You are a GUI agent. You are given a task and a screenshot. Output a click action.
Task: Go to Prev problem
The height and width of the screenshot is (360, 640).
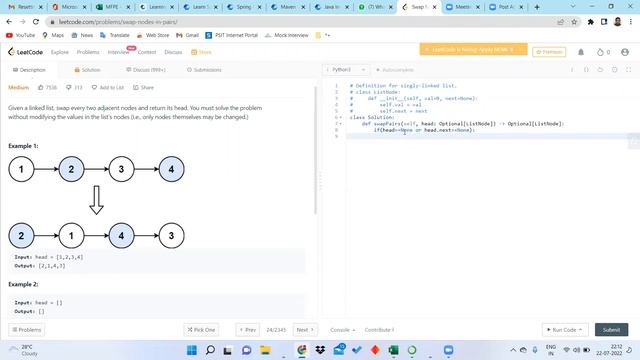247,330
